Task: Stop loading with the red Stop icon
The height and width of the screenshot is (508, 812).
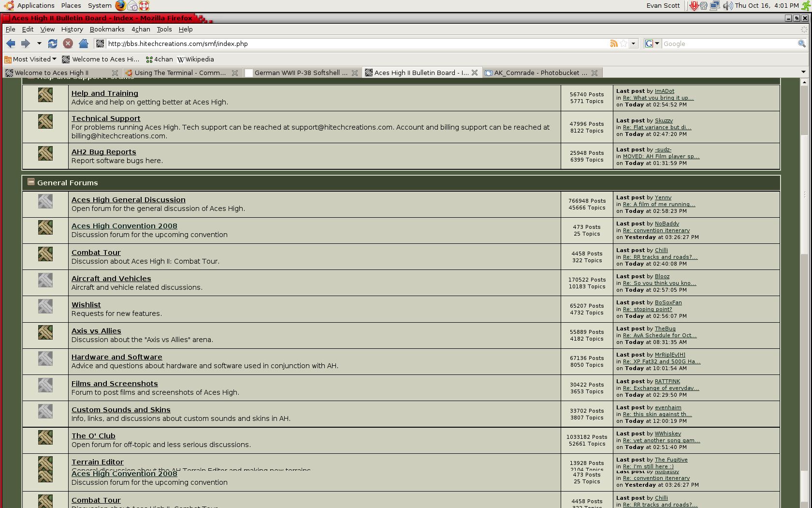Action: click(68, 44)
